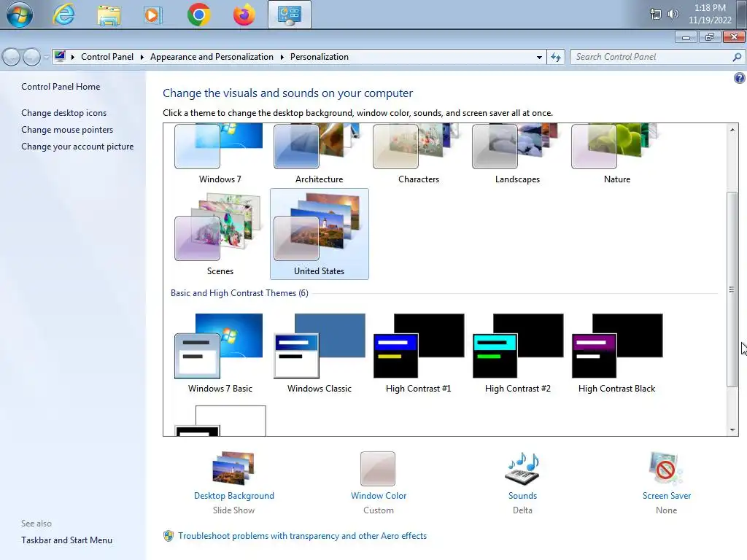
Task: Click the Forward navigation arrow button
Action: 31,57
